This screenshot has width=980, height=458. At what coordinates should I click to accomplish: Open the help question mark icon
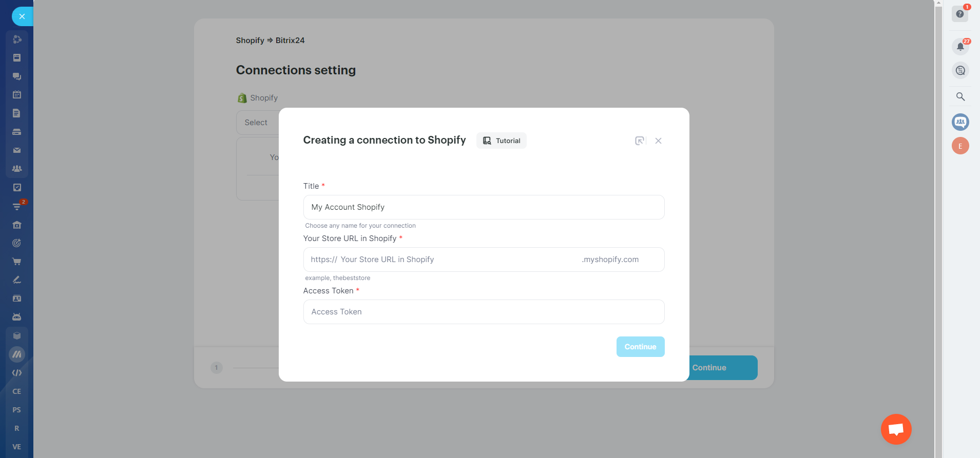pyautogui.click(x=959, y=14)
